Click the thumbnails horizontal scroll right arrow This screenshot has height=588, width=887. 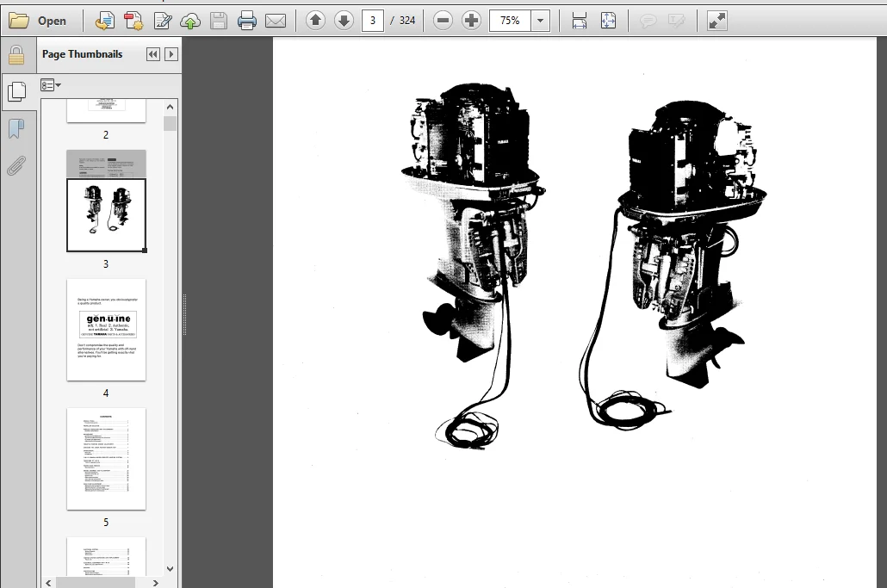point(156,583)
